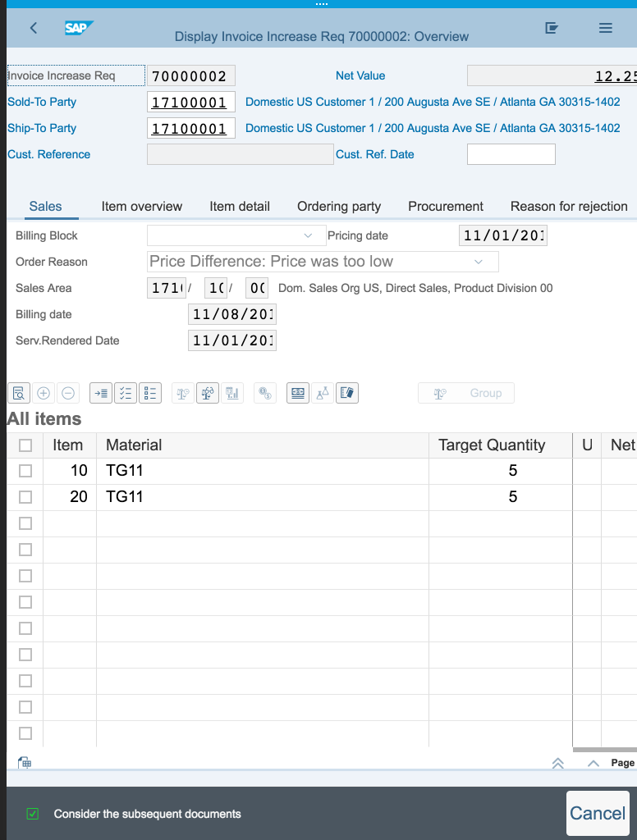Screen dimensions: 637x840
Task: Check the sixth row's empty checkbox
Action: 25,602
